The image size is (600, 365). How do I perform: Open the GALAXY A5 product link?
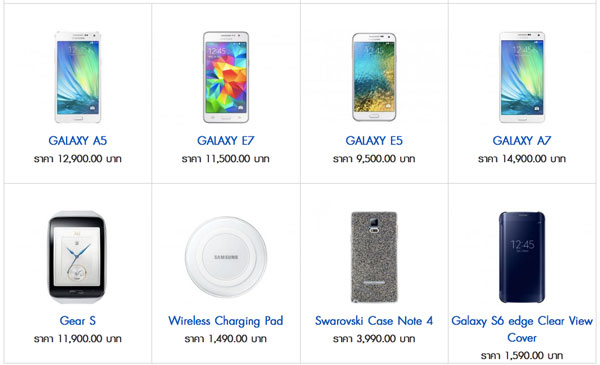[78, 141]
